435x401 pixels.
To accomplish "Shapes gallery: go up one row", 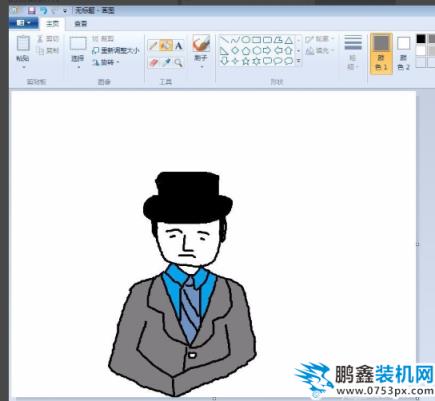I will (298, 40).
